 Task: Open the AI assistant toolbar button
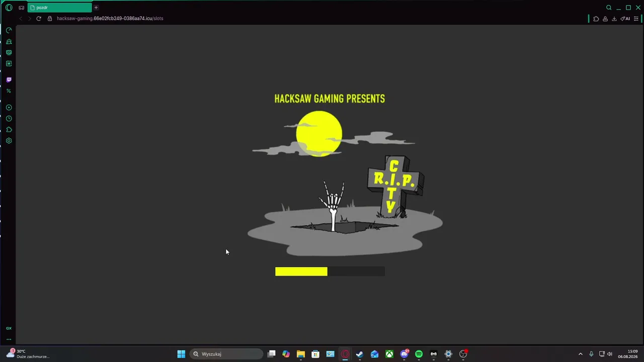625,19
